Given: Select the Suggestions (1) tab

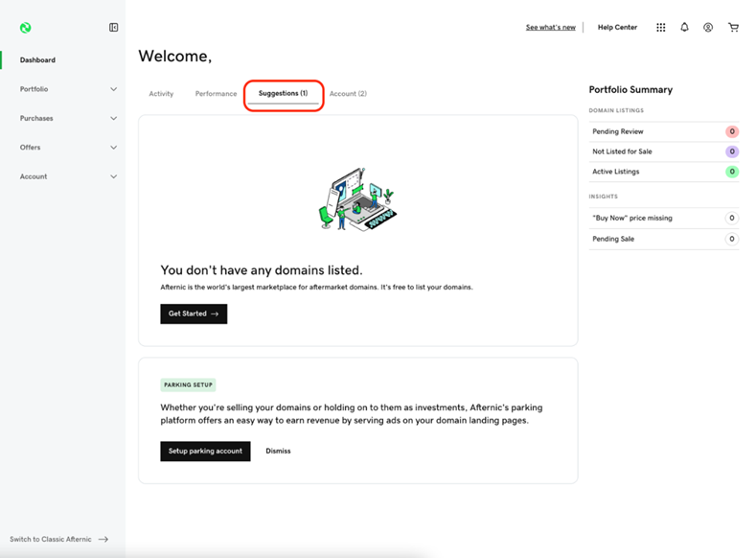Looking at the screenshot, I should click(283, 94).
